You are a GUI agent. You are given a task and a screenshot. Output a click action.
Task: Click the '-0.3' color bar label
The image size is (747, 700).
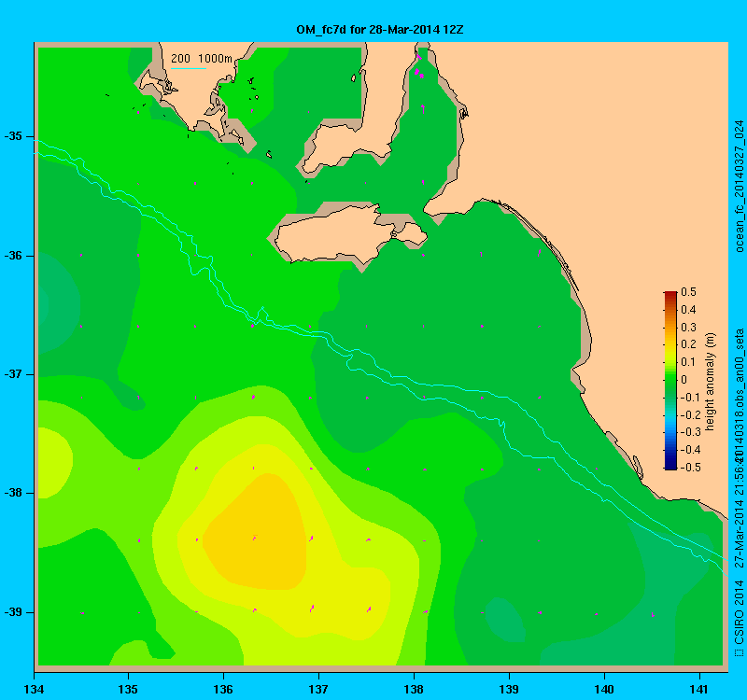click(x=690, y=432)
